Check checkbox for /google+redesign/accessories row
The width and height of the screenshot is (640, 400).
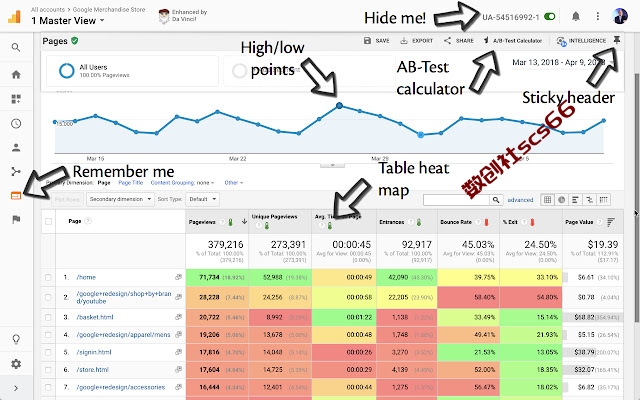(x=48, y=387)
